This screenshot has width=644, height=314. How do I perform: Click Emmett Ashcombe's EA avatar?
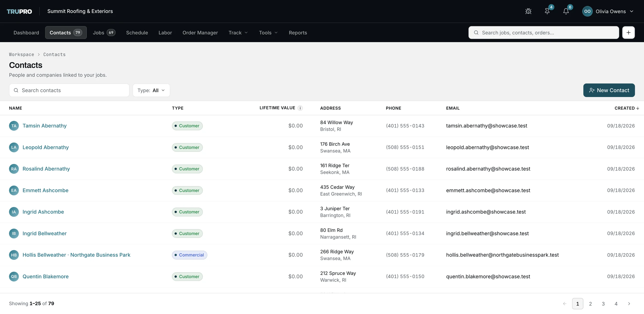(14, 190)
